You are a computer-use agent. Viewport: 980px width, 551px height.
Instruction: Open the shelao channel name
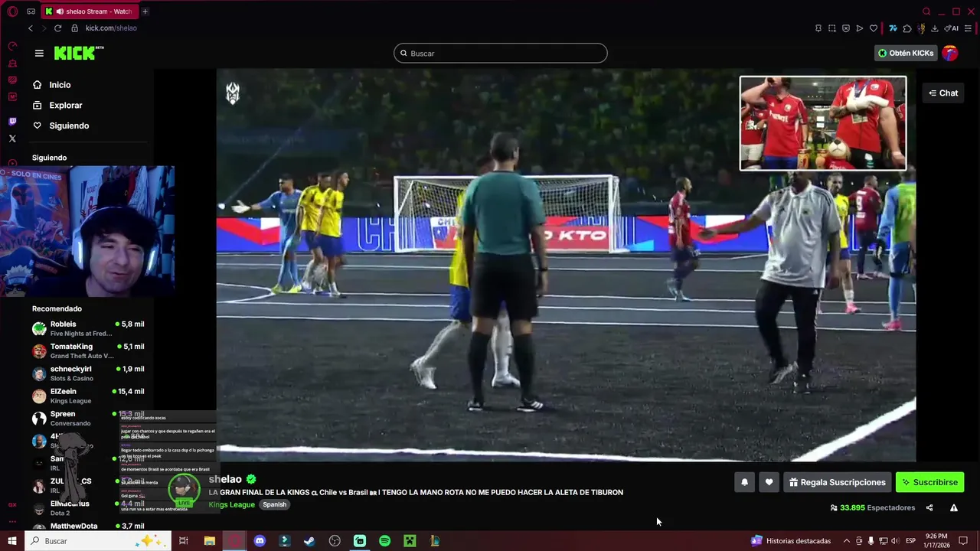[225, 479]
